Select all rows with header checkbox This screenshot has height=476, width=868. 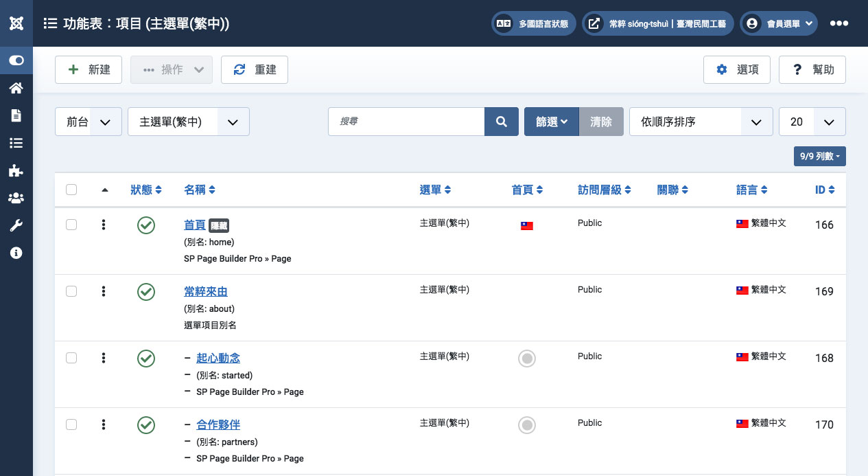(71, 190)
